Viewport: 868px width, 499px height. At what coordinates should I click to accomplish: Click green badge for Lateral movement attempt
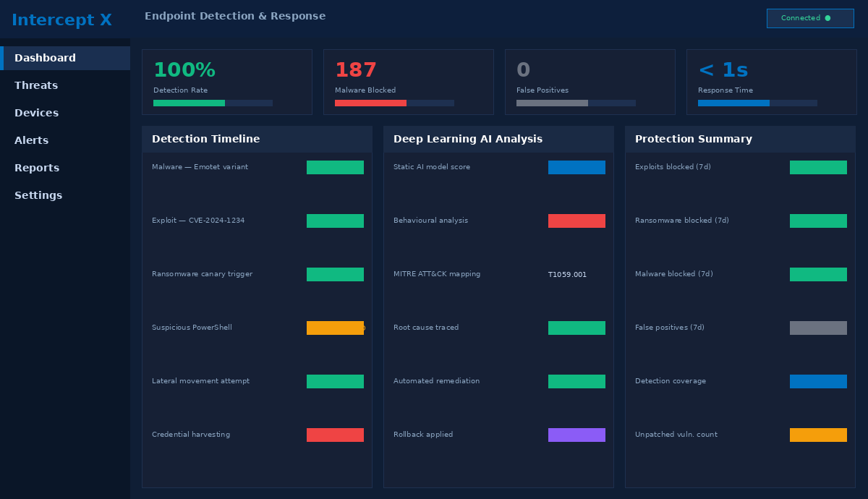coord(335,381)
